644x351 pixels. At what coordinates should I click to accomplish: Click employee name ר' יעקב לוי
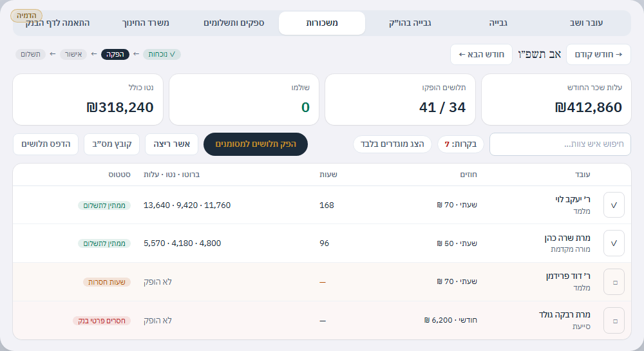[573, 200]
